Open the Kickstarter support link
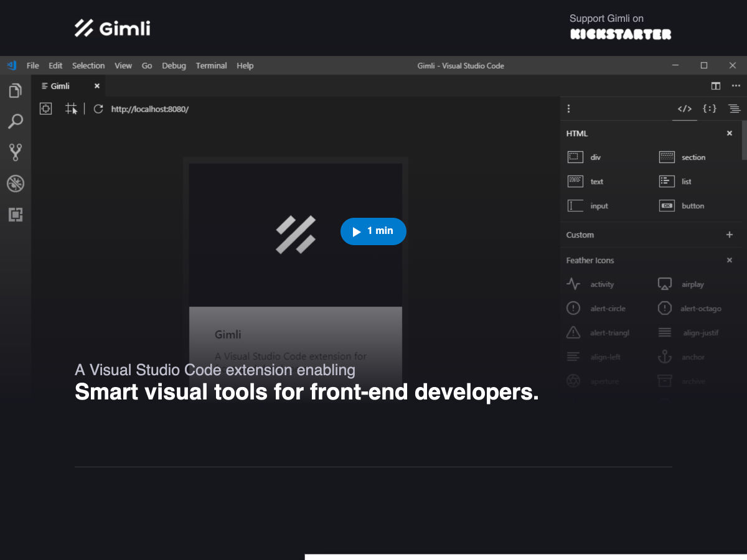This screenshot has height=560, width=747. 621,27
